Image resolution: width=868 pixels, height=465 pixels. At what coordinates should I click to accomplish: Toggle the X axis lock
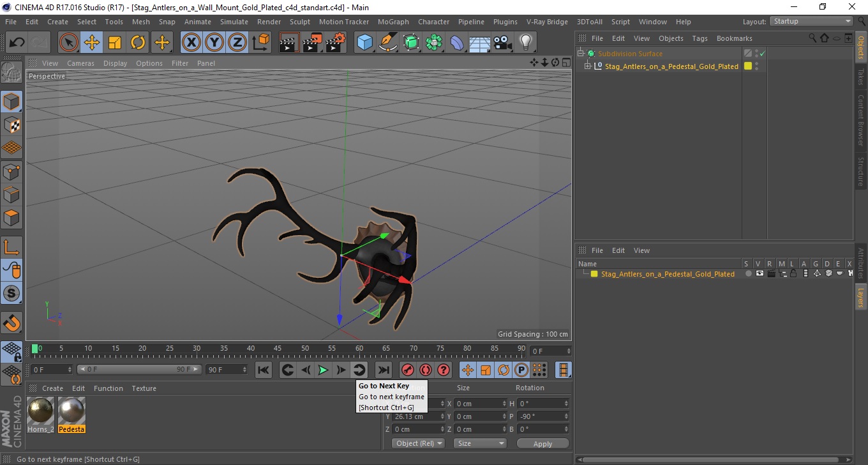tap(192, 43)
